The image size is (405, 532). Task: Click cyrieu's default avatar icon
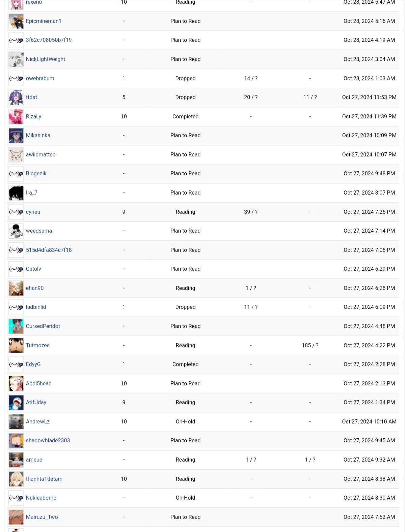click(x=16, y=212)
